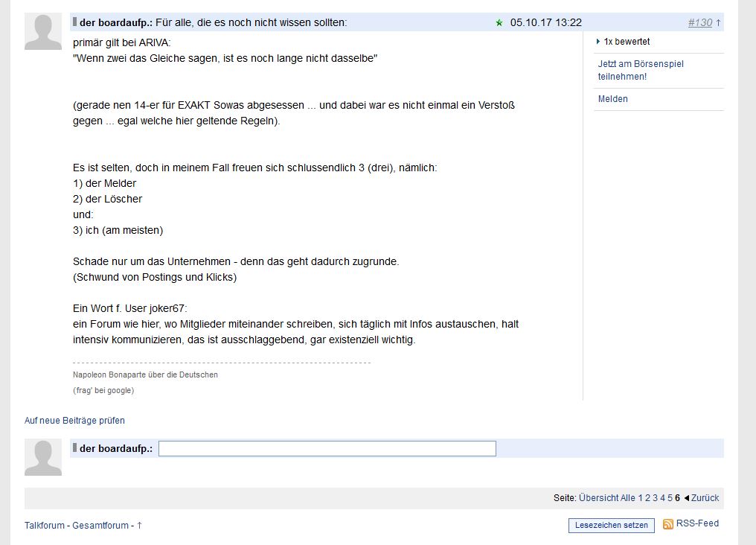The width and height of the screenshot is (756, 545).
Task: Open the Talkforum link
Action: coord(45,525)
